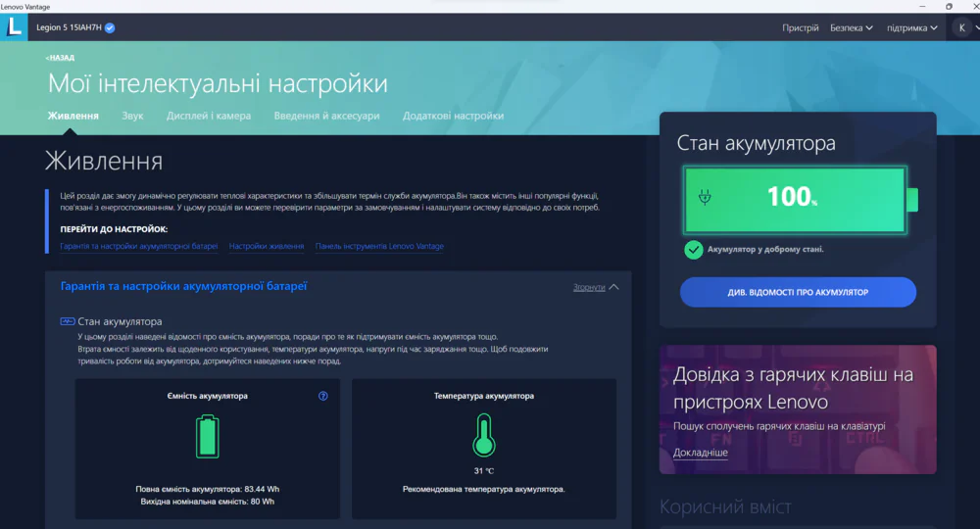Open the Додаткові настройки tab

click(453, 116)
